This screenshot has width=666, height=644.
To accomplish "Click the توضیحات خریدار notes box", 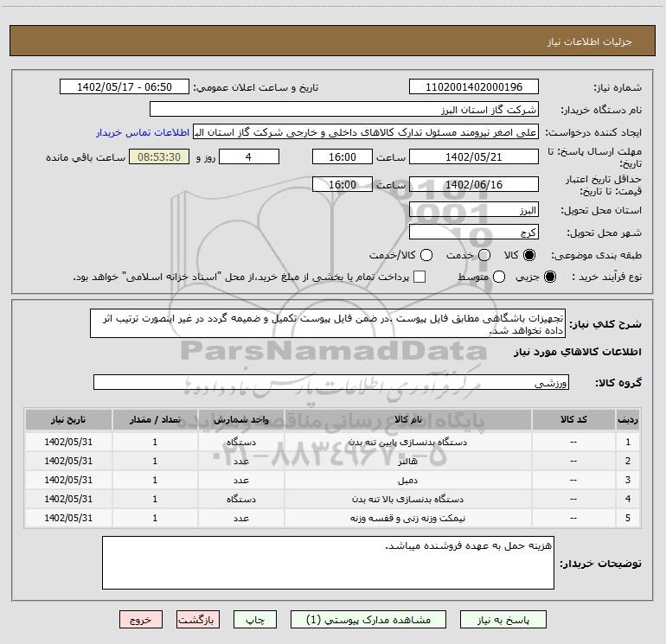I will pos(328,563).
